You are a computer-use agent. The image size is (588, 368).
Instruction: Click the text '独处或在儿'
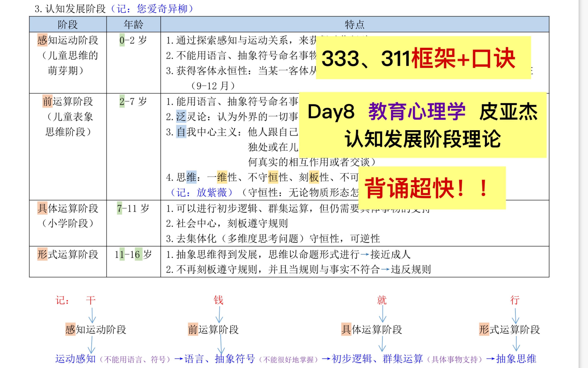pyautogui.click(x=273, y=147)
